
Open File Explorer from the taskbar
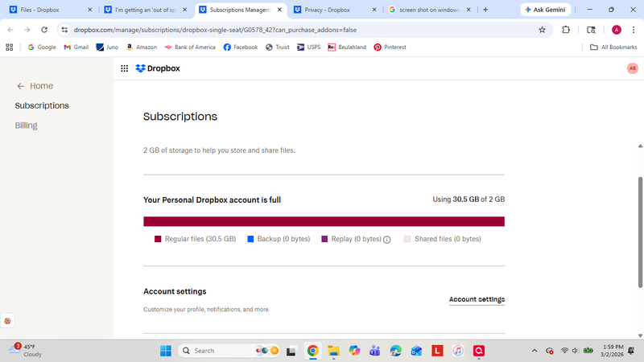[x=332, y=351]
